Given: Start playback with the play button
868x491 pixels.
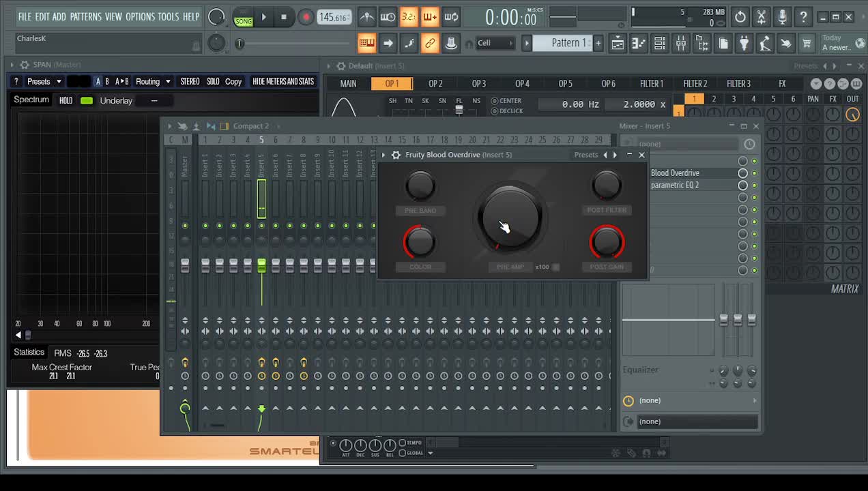Looking at the screenshot, I should click(x=264, y=17).
